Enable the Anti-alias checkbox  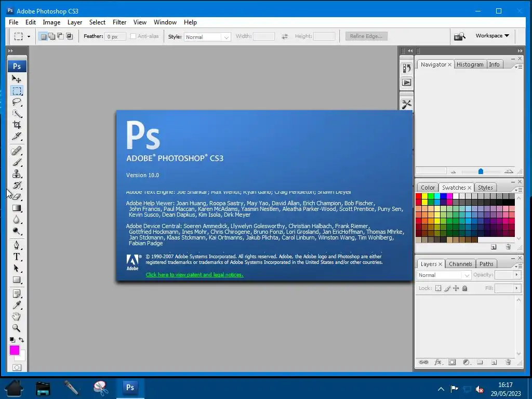[x=134, y=36]
